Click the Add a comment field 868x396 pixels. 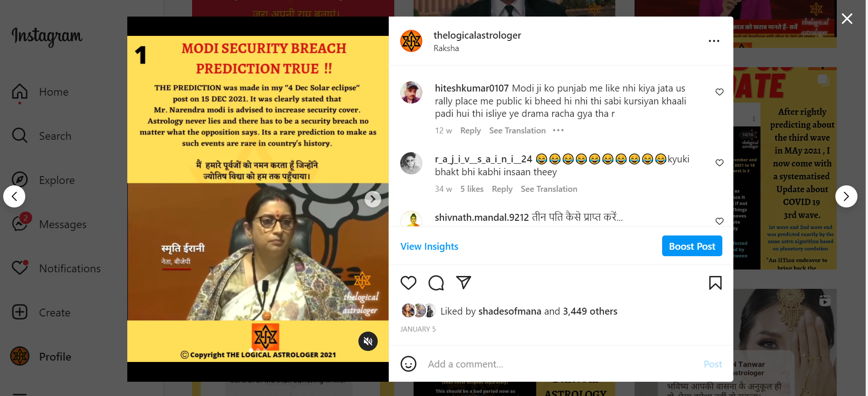[x=562, y=364]
